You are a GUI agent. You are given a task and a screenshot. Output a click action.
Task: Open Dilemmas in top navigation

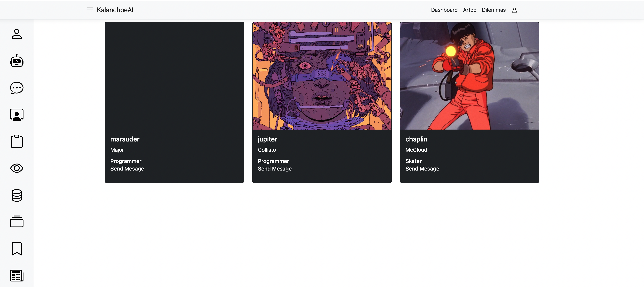(494, 10)
